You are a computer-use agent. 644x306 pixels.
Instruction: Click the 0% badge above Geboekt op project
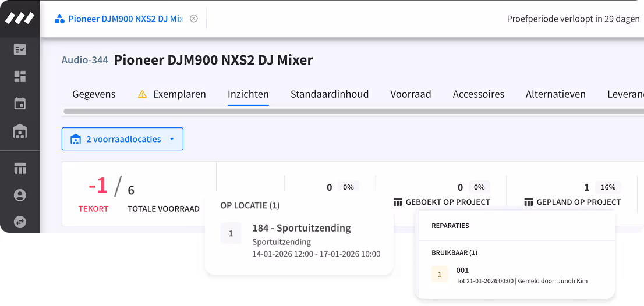click(x=479, y=187)
